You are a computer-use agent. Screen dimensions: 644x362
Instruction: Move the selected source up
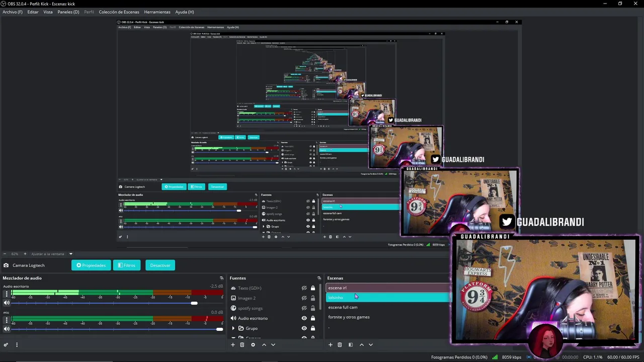[x=264, y=345]
